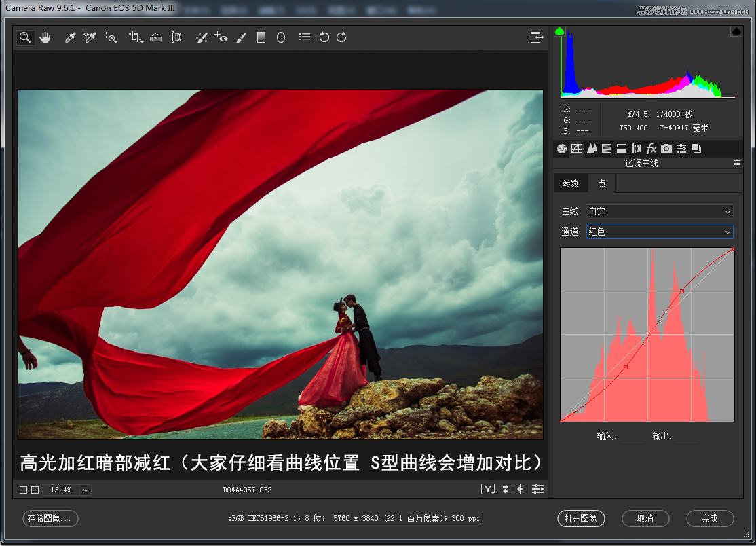
Task: Switch to the 点 tab
Action: click(601, 183)
